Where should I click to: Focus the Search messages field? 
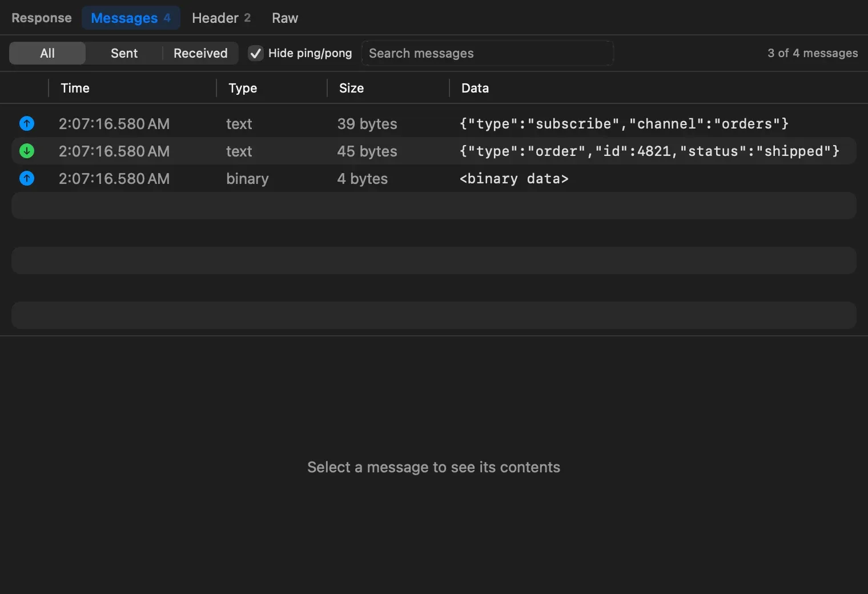coord(488,53)
